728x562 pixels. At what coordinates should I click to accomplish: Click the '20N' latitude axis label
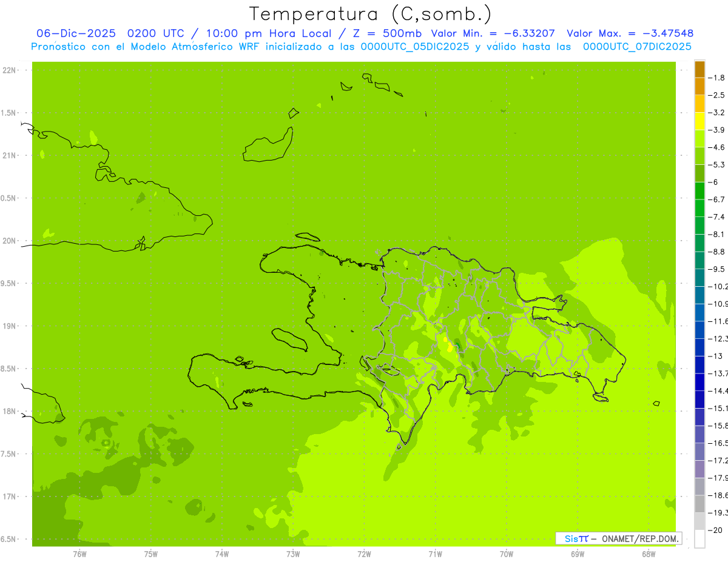10,241
